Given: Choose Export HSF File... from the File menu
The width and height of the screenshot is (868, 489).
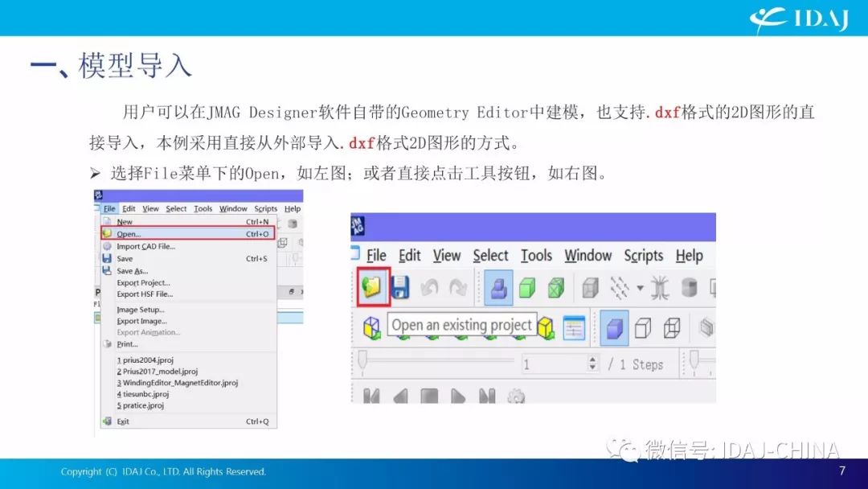Looking at the screenshot, I should [188, 294].
